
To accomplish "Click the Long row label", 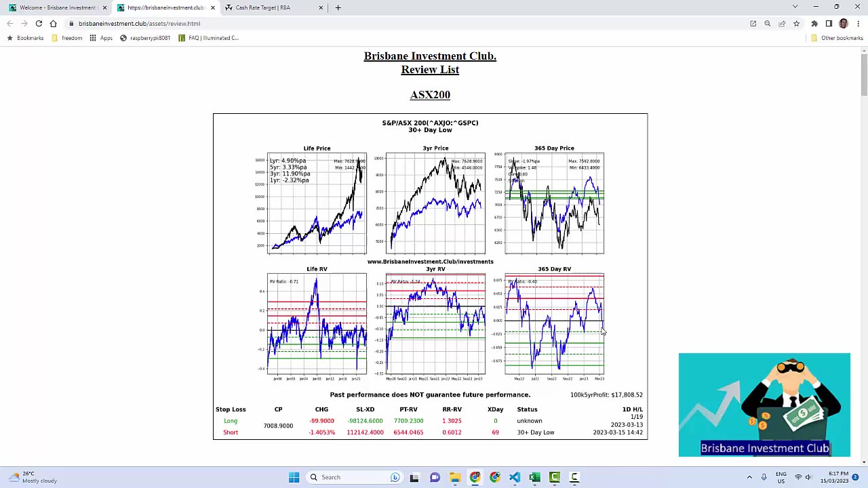I will 231,421.
